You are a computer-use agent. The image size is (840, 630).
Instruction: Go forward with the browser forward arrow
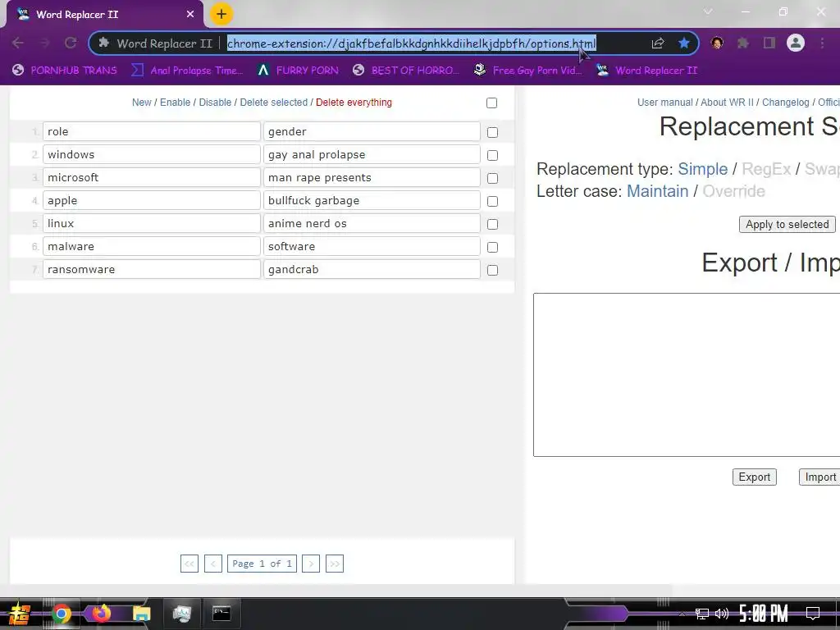pyautogui.click(x=44, y=43)
